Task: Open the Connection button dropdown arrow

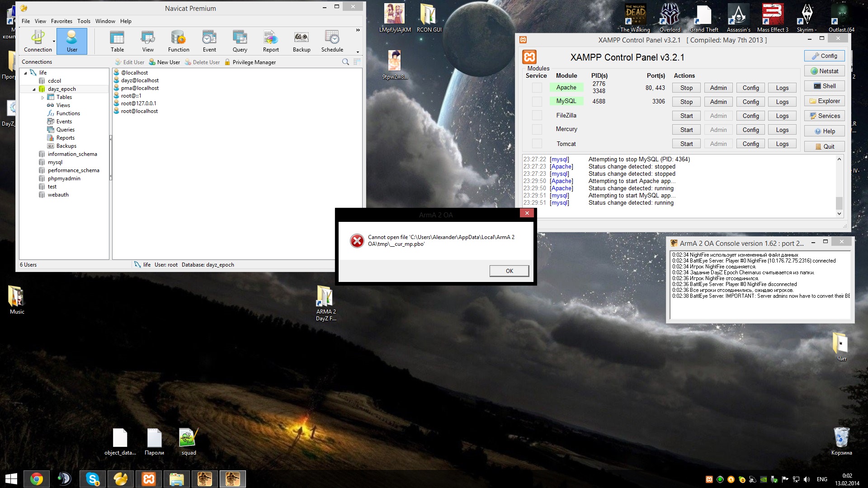Action: pos(54,42)
